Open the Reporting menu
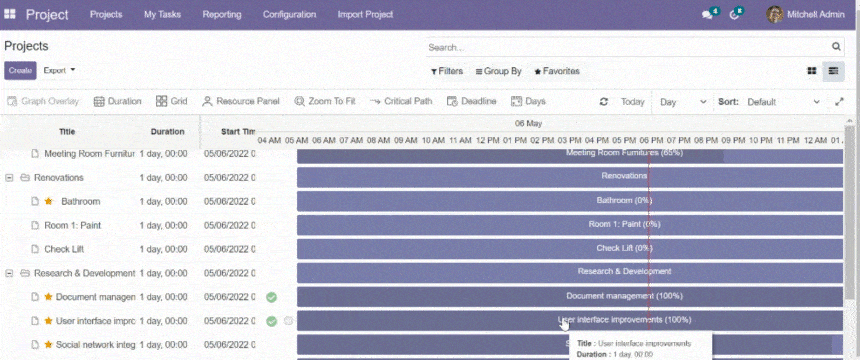The width and height of the screenshot is (860, 360). (222, 15)
